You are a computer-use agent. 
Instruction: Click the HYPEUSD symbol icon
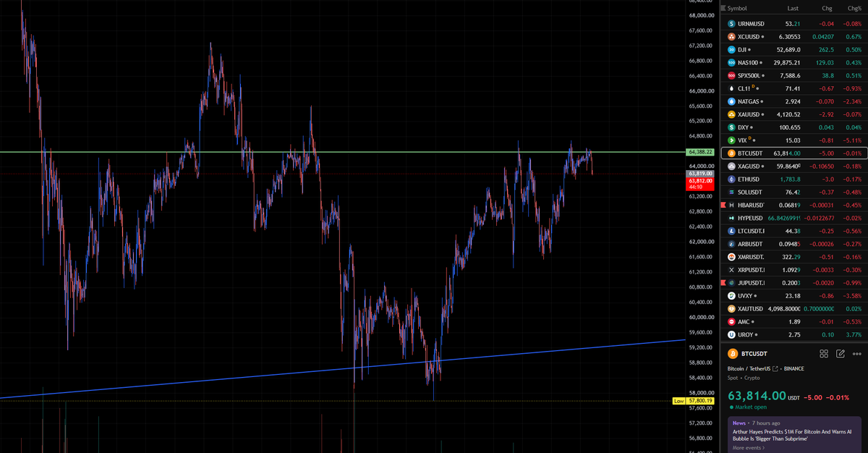click(731, 219)
